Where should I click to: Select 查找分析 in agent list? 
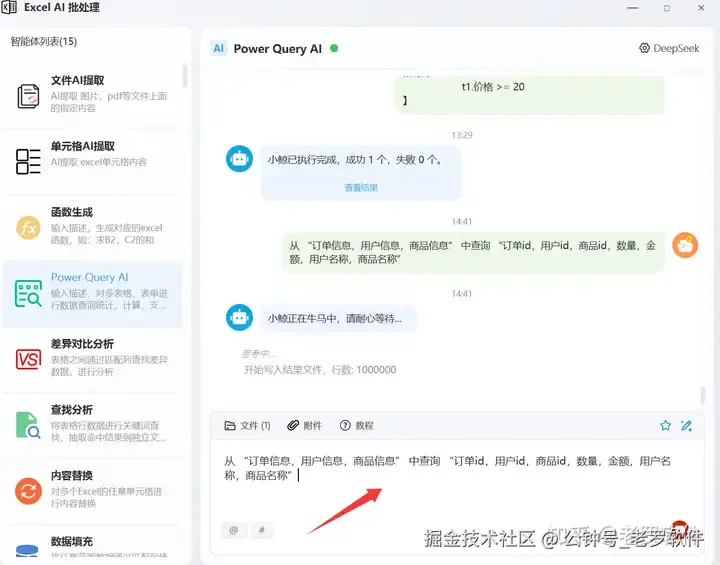[x=93, y=425]
